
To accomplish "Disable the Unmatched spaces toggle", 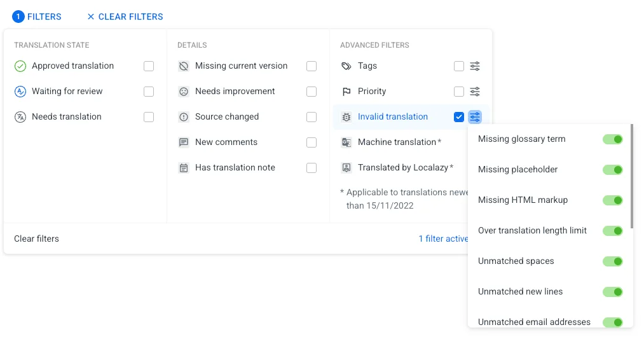I will coord(613,261).
